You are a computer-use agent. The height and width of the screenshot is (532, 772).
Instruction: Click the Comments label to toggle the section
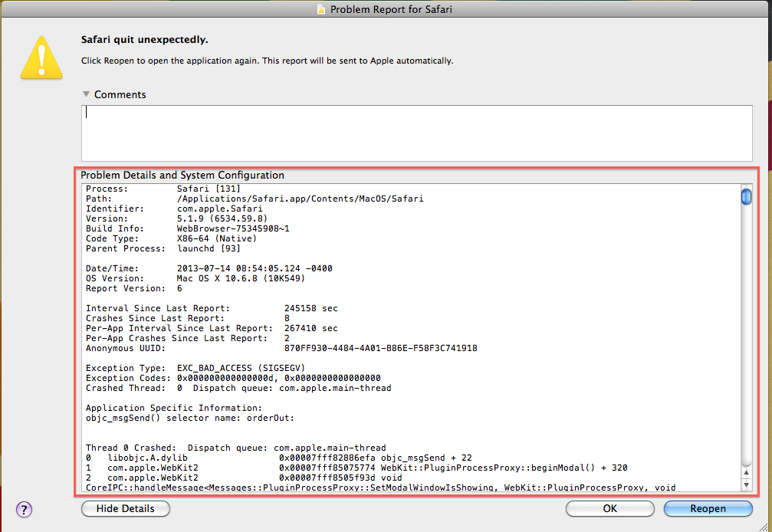pyautogui.click(x=120, y=94)
